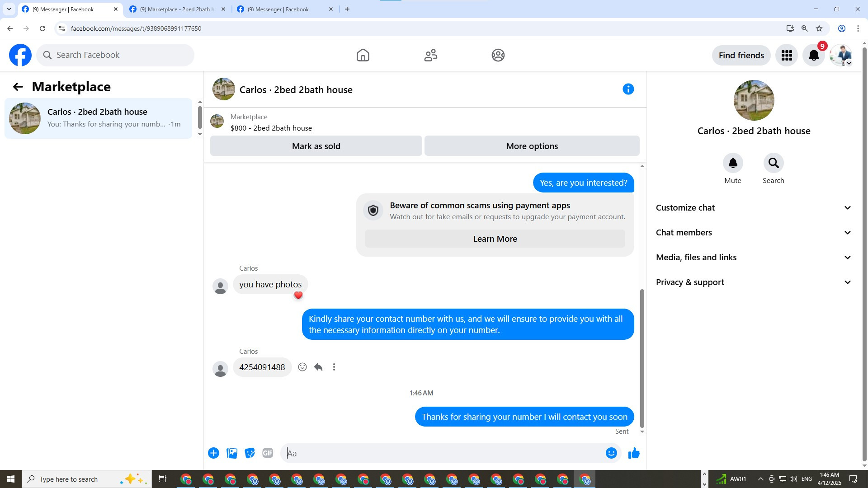Open Windows Task View
Viewport: 868px width, 488px height.
pyautogui.click(x=163, y=479)
